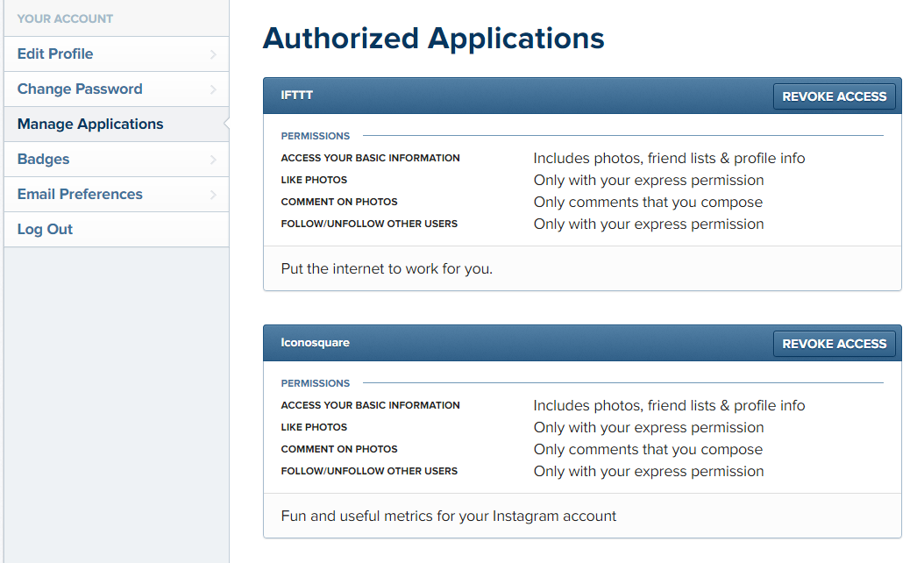Viewport: 924px width, 563px height.
Task: Click the PERMISSIONS label under Iconosquare
Action: click(x=316, y=383)
